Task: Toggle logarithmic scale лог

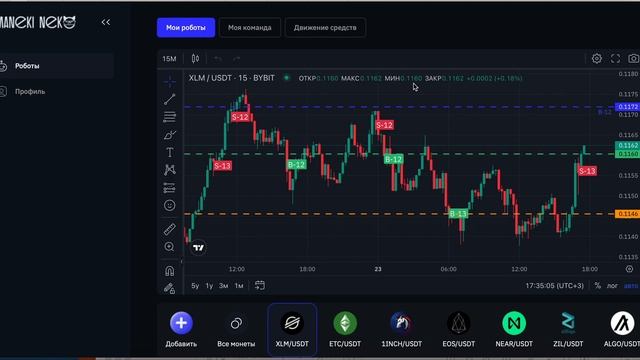Action: point(612,286)
